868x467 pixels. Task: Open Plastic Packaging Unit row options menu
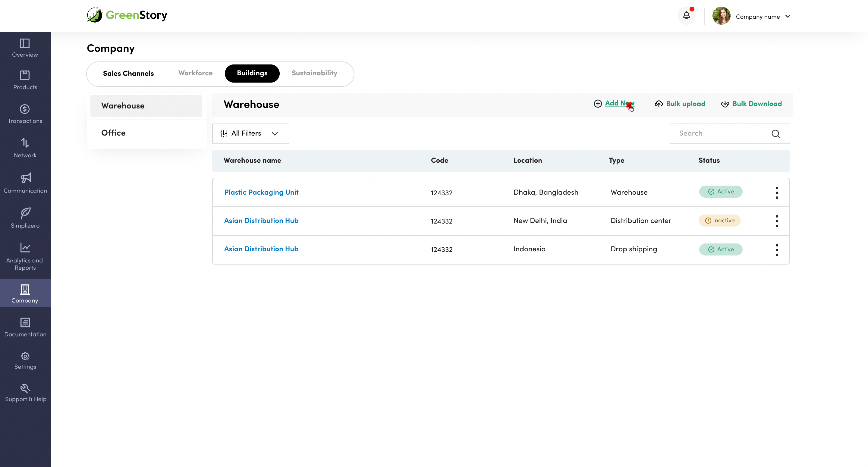pos(777,193)
